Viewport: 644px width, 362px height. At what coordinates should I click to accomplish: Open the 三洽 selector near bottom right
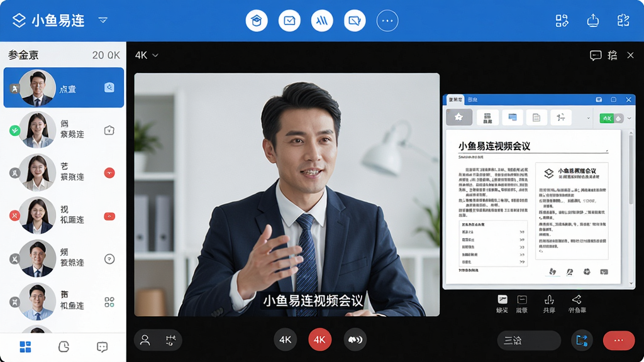[529, 340]
